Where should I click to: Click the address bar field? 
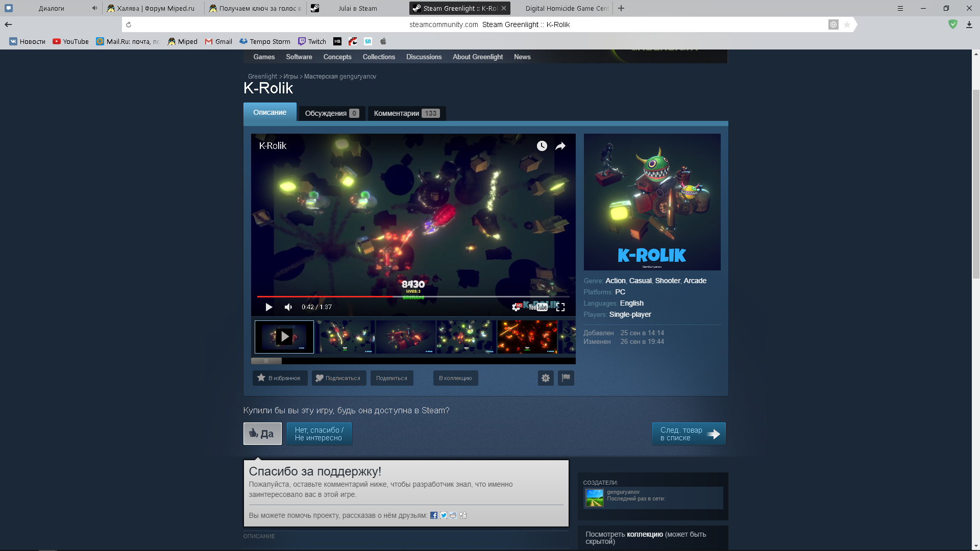[489, 24]
